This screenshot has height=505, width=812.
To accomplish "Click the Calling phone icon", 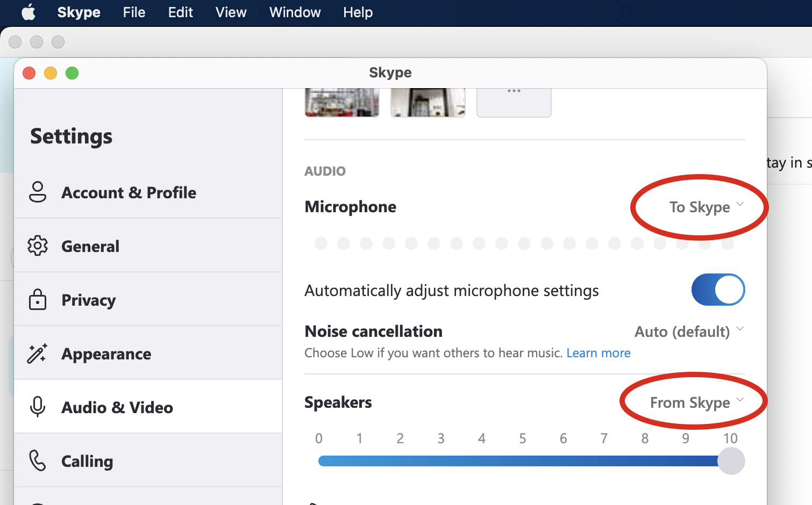I will (38, 461).
